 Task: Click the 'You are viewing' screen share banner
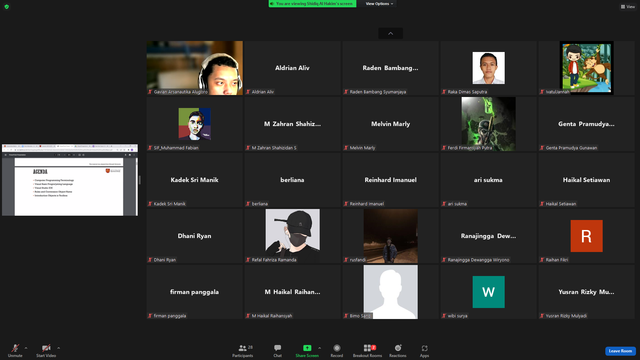[312, 4]
